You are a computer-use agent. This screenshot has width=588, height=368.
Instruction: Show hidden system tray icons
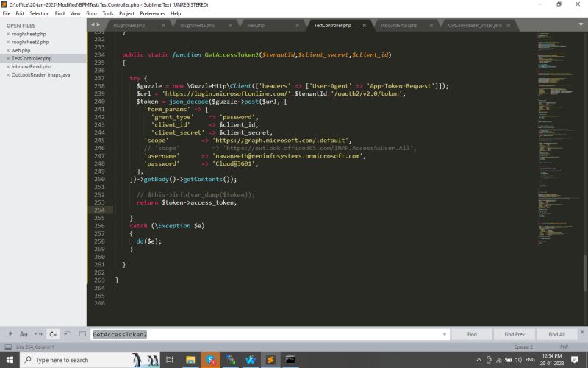pyautogui.click(x=478, y=360)
